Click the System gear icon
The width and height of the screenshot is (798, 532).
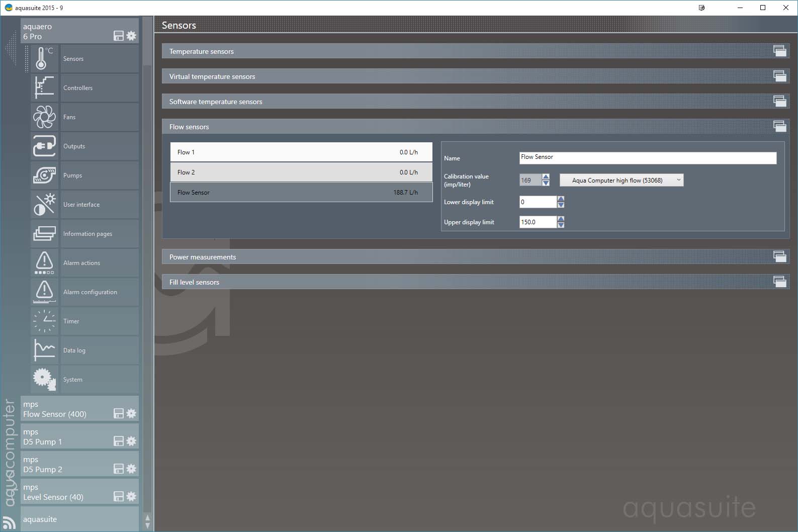point(44,380)
